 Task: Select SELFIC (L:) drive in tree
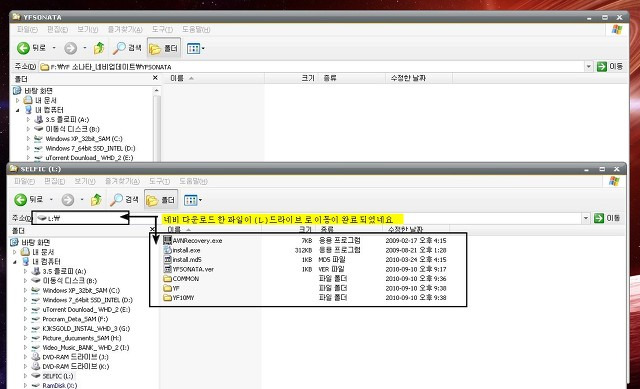[52, 376]
